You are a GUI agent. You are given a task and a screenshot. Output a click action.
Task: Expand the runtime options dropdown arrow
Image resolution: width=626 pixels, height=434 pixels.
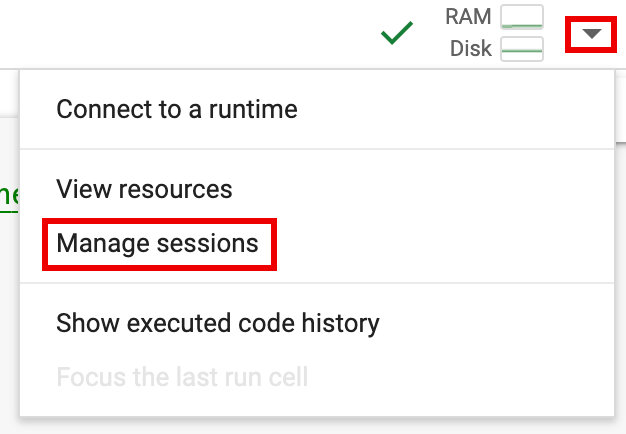(x=592, y=34)
